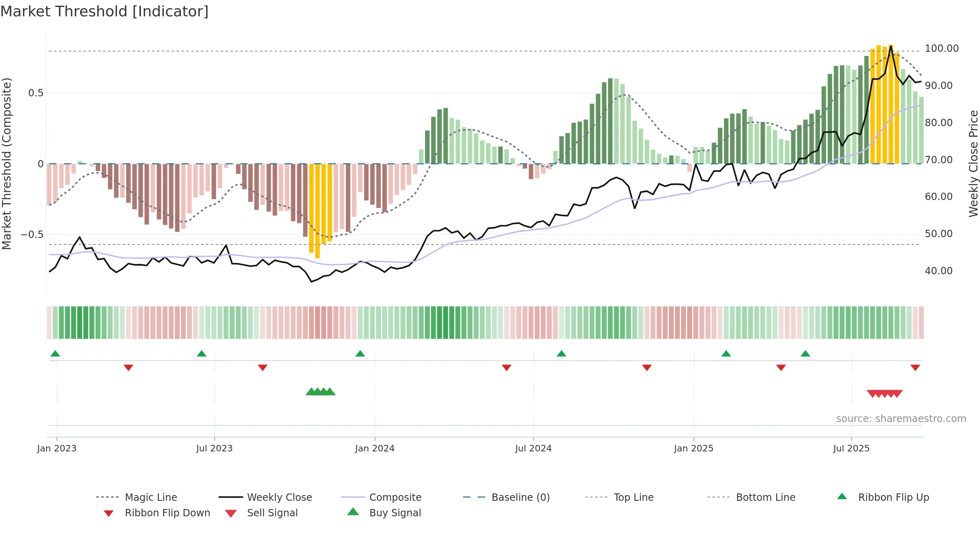The height and width of the screenshot is (551, 980).
Task: Toggle the Baseline (0) legend entry
Action: pos(506,497)
